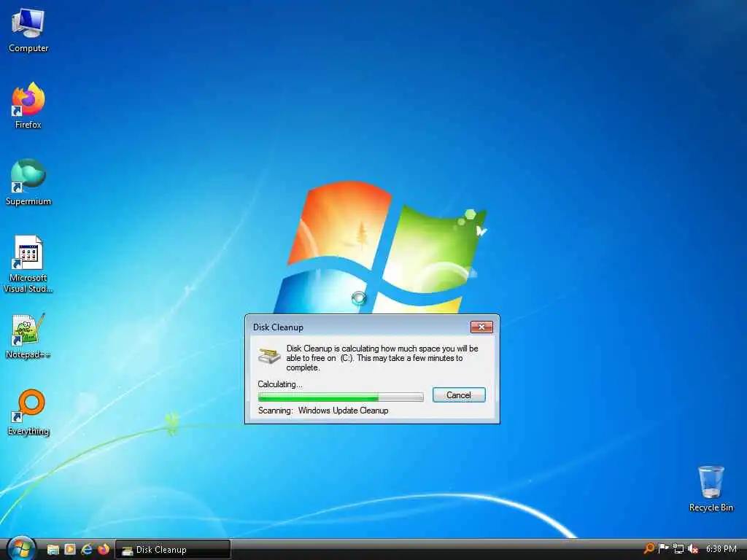Launch Firefox from the desktop shortcut
Screen dimensions: 747x560
pyautogui.click(x=28, y=105)
